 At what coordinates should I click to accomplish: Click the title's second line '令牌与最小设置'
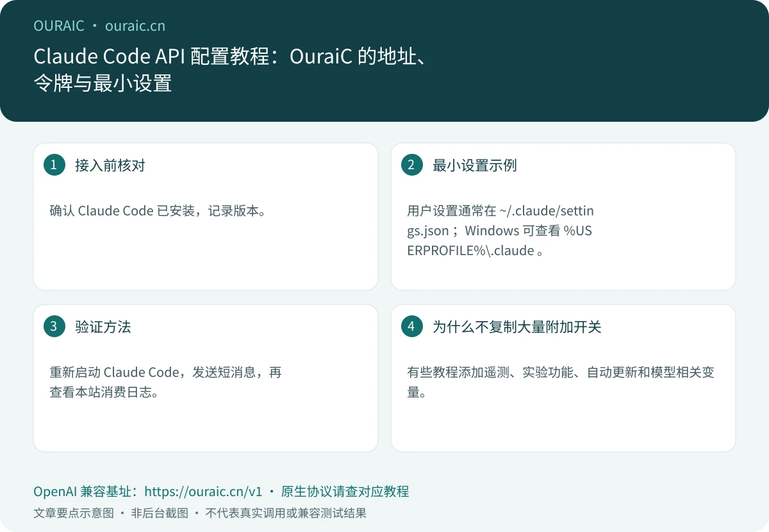coord(103,83)
